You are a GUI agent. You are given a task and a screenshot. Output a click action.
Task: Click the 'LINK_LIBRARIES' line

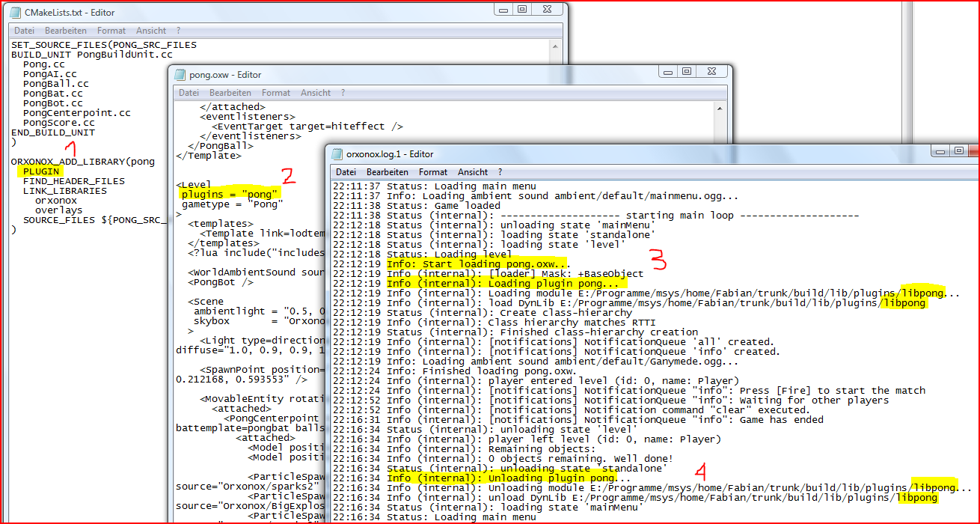pyautogui.click(x=65, y=191)
